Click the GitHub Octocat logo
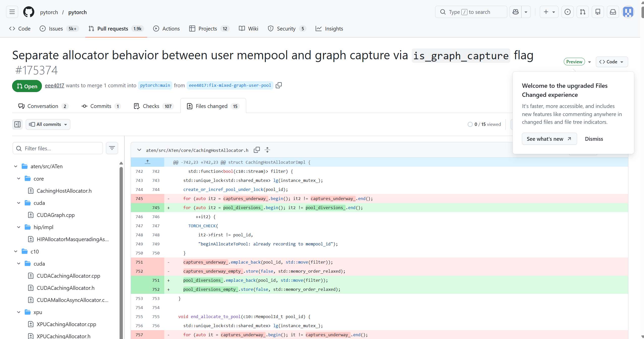This screenshot has height=339, width=644. (x=29, y=12)
